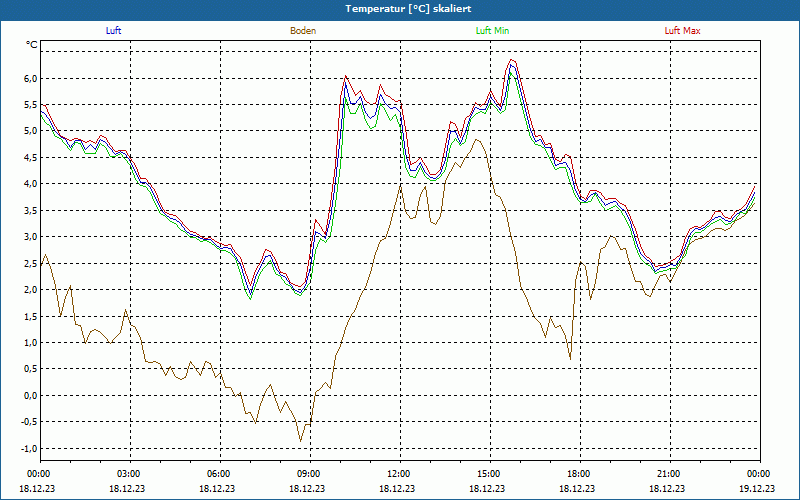Click the red "Luft Max" legend label
The width and height of the screenshot is (800, 500).
coord(682,31)
